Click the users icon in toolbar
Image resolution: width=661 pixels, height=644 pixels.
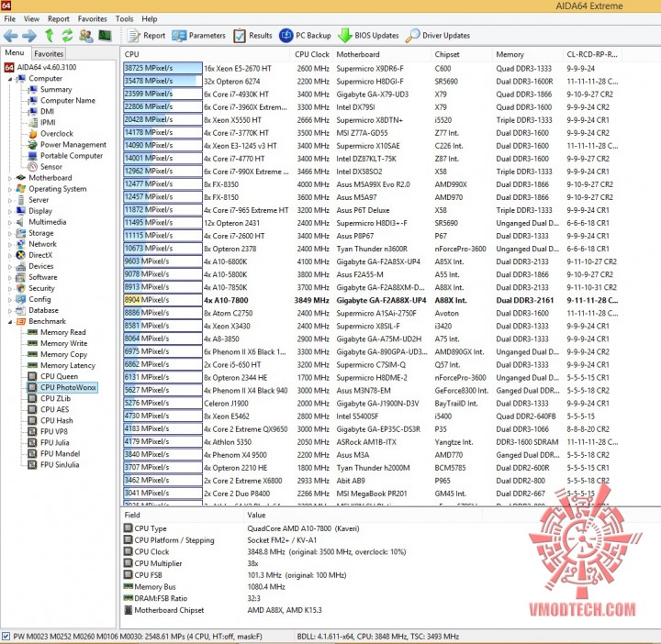[86, 36]
